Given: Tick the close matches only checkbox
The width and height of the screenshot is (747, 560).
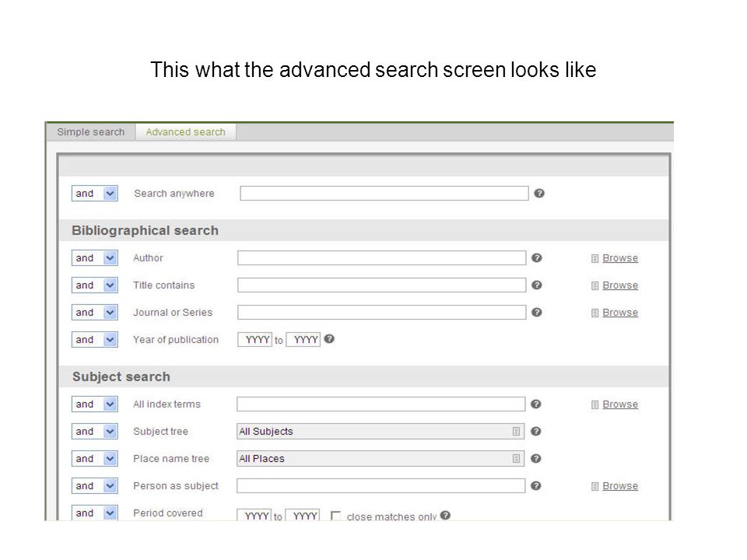Looking at the screenshot, I should pos(335,516).
